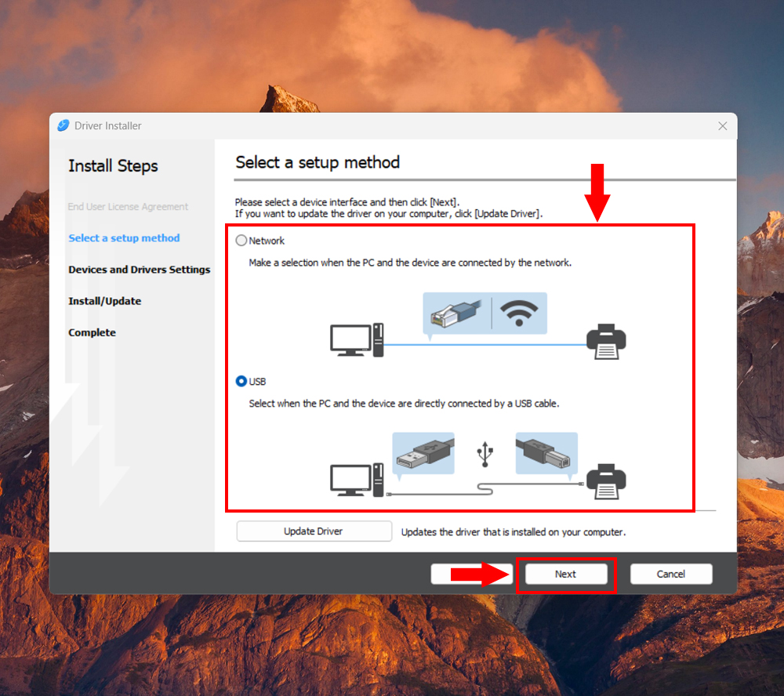Click the 'Install Steps' heading

[113, 166]
